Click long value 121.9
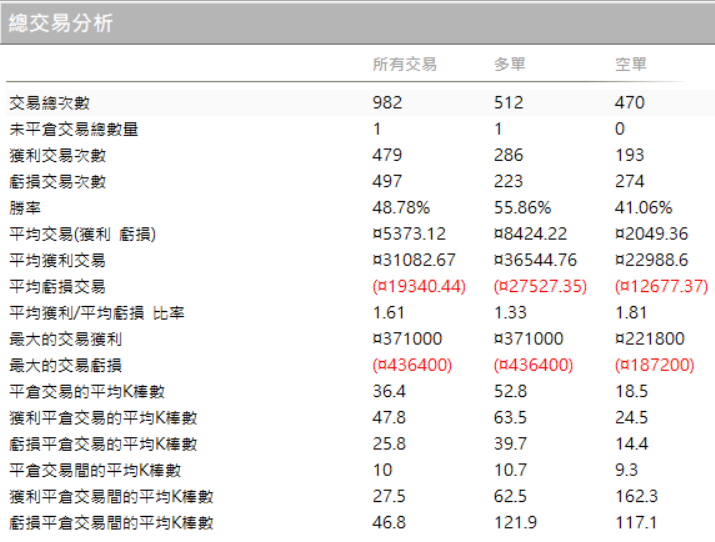The image size is (715, 542). tap(515, 523)
